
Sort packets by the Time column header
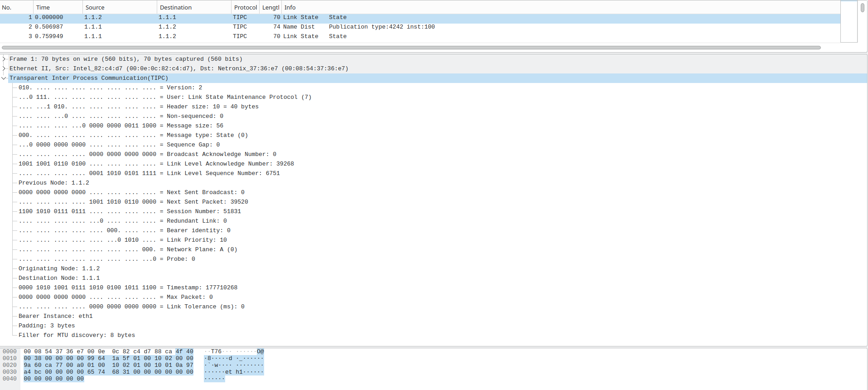pos(58,7)
